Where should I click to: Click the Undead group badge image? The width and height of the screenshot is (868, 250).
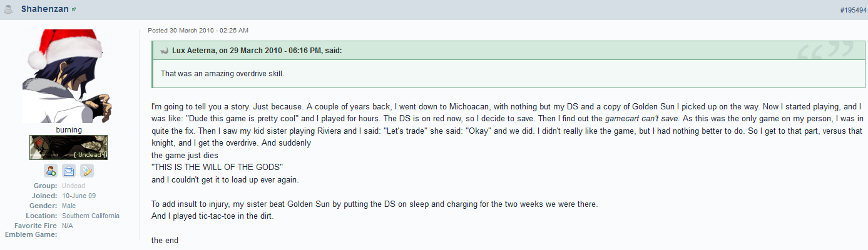tap(69, 147)
